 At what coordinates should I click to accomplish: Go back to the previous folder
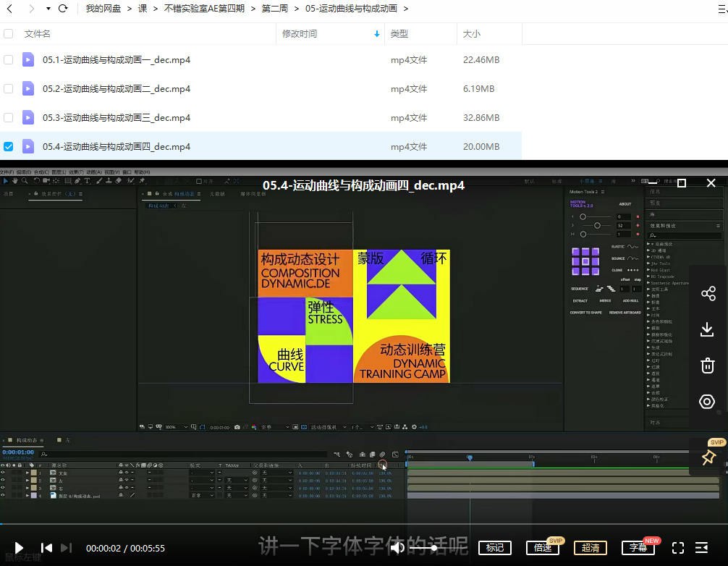[10, 9]
